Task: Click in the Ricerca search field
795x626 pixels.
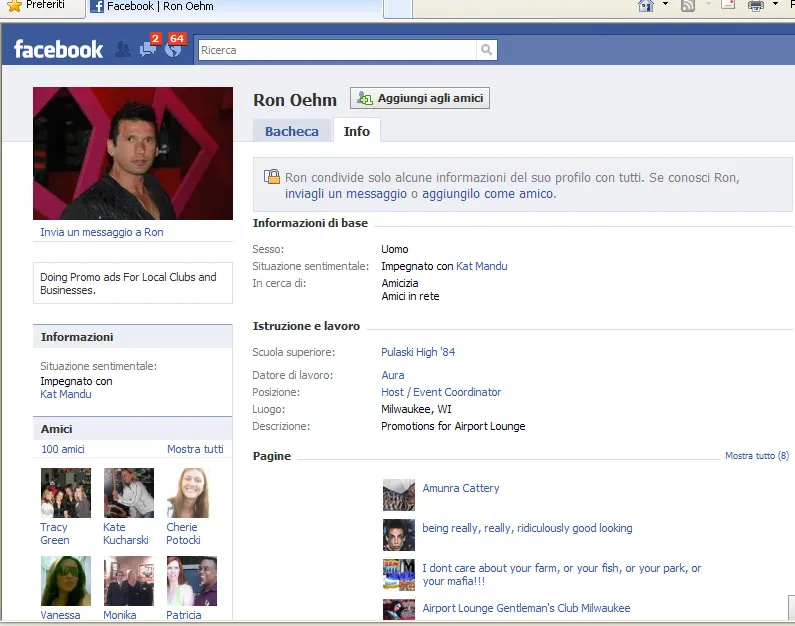Action: point(337,50)
